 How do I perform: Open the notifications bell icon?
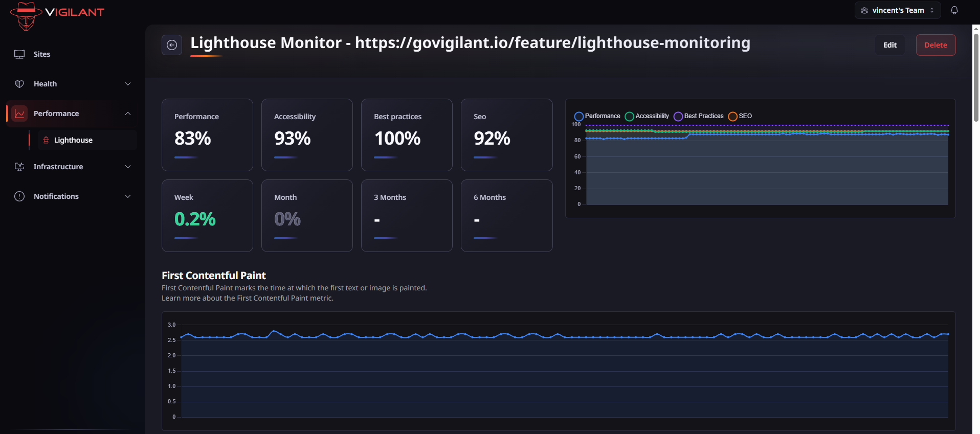[x=954, y=10]
